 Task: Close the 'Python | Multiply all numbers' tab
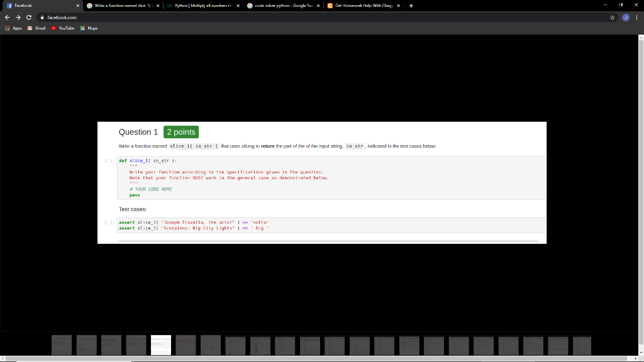[x=238, y=6]
